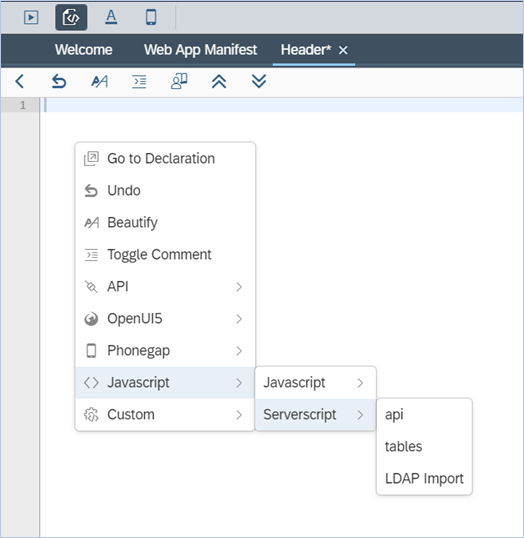Choose the api snippet entry
524x538 pixels.
(424, 414)
